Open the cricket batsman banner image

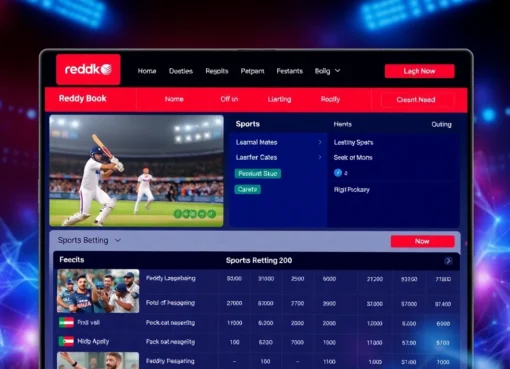pos(136,171)
